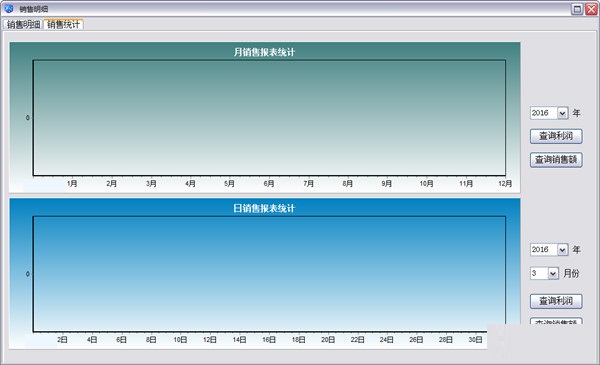Click the 2016 year field for daily chart
The height and width of the screenshot is (365, 600).
click(543, 250)
